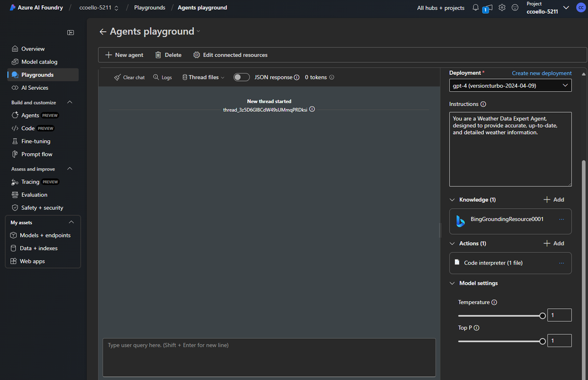Open Evaluation in the sidebar
The width and height of the screenshot is (588, 380).
(x=43, y=195)
